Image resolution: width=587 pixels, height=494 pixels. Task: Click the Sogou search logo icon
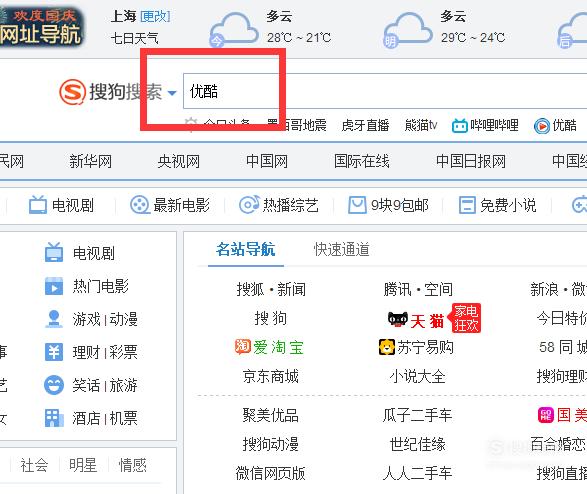click(x=72, y=92)
